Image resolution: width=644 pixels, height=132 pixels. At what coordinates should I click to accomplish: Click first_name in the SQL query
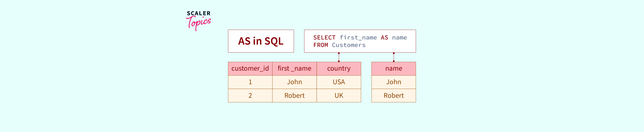(358, 38)
